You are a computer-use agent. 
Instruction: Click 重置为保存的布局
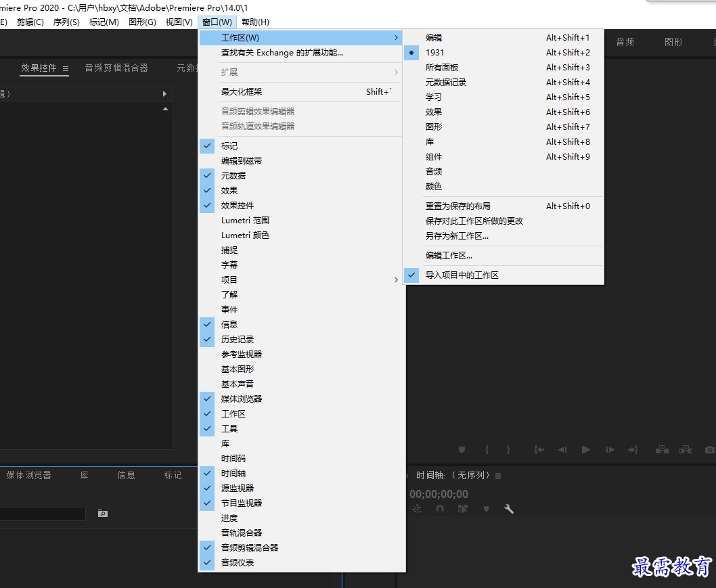pyautogui.click(x=504, y=206)
